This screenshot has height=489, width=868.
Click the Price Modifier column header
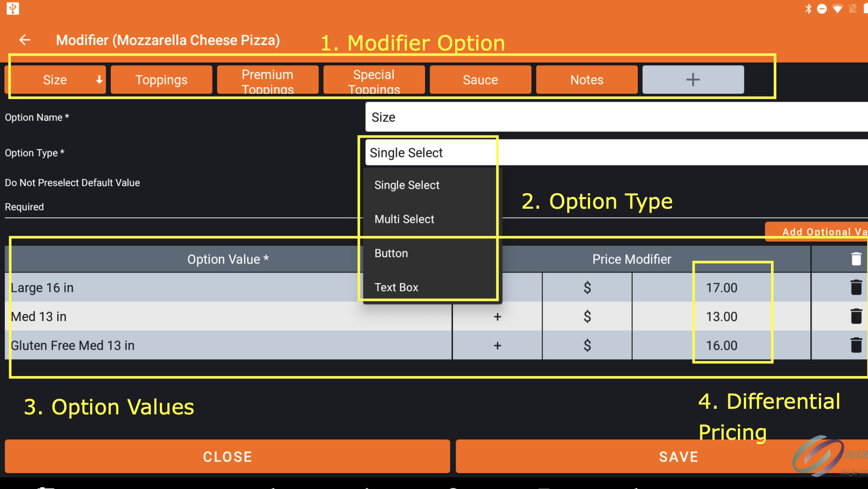[x=632, y=259]
